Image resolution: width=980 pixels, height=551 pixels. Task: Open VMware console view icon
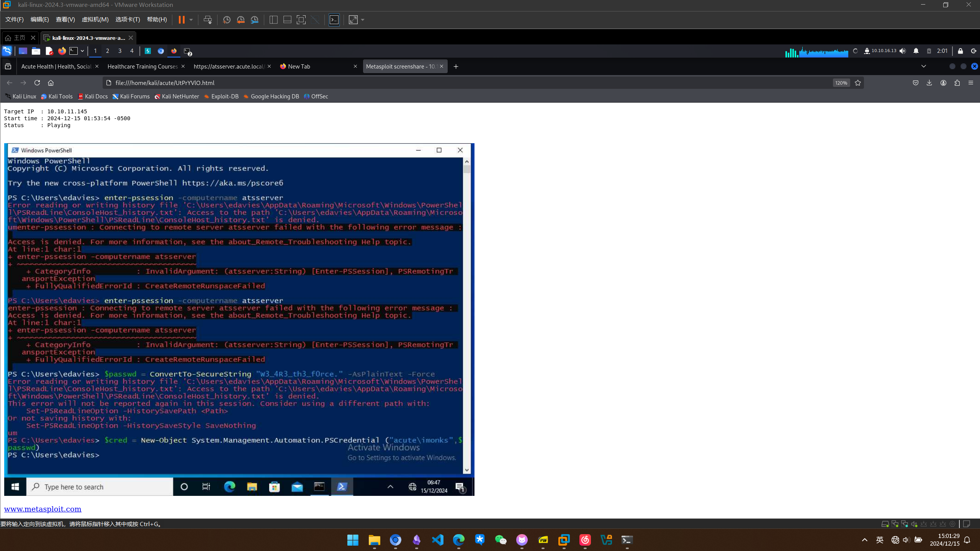coord(334,20)
